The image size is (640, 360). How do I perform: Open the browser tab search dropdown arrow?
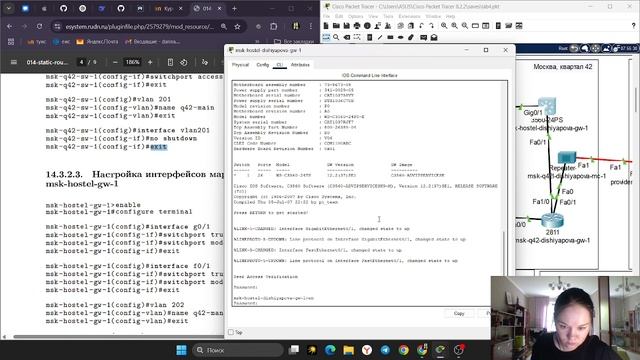(x=9, y=8)
